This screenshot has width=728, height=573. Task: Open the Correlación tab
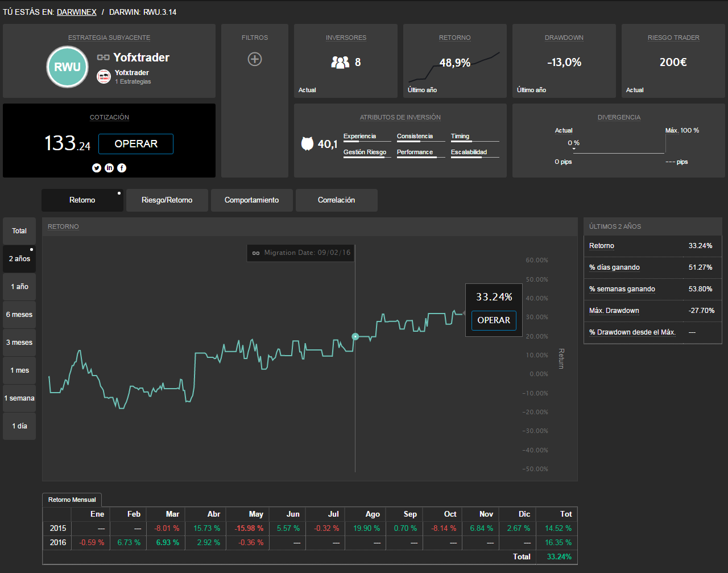pos(336,200)
